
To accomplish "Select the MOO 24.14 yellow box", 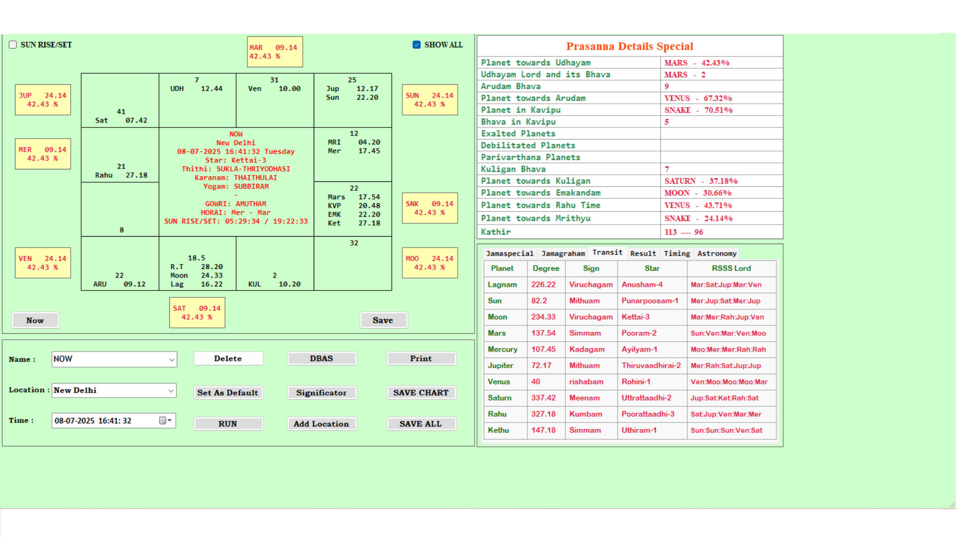I will [x=430, y=263].
